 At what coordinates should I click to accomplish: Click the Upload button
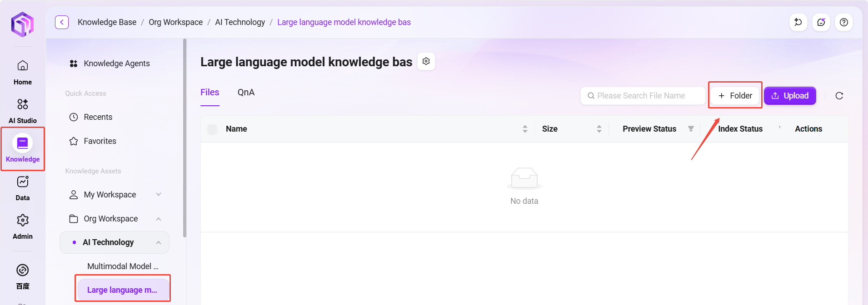[789, 96]
